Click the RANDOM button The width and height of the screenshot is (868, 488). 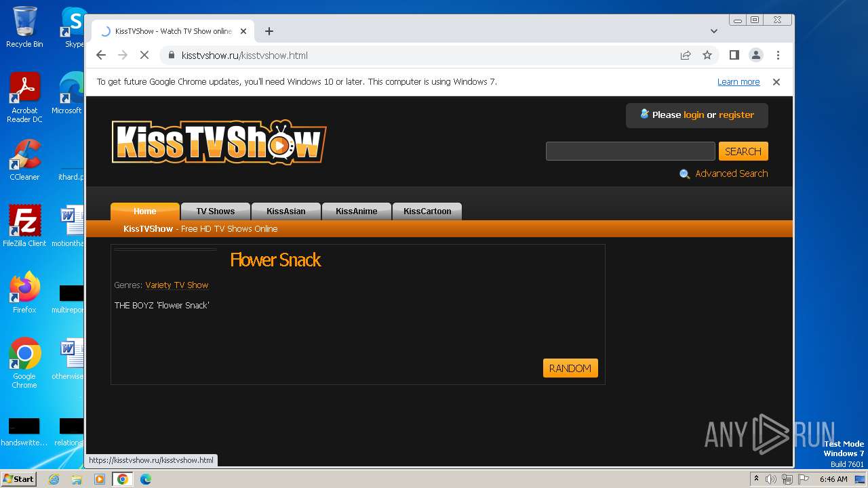tap(570, 368)
